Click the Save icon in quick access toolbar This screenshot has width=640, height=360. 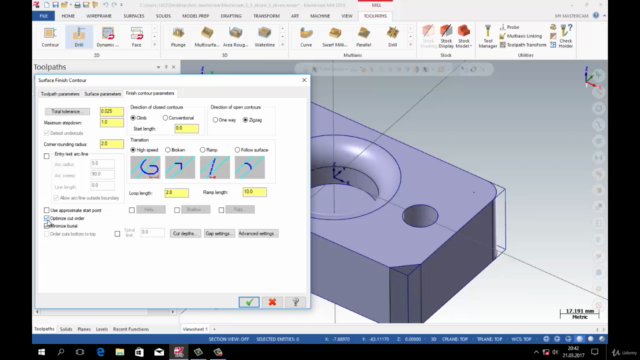55,5
